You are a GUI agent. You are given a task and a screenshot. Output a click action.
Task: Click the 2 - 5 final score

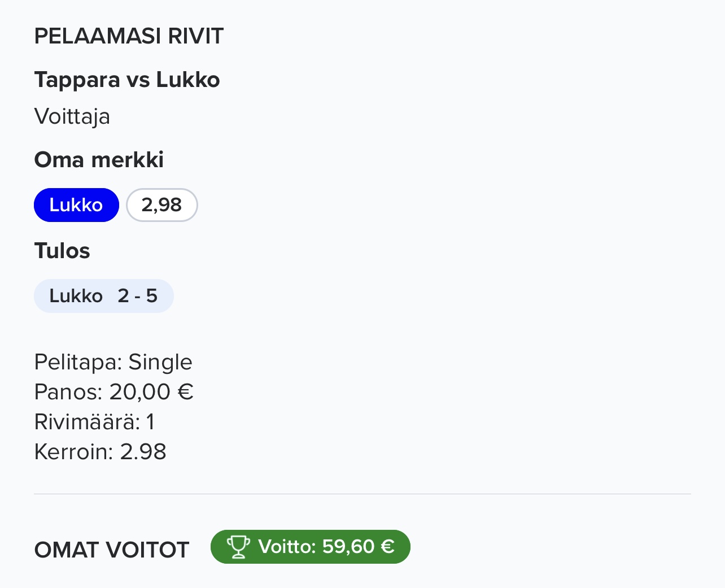138,296
